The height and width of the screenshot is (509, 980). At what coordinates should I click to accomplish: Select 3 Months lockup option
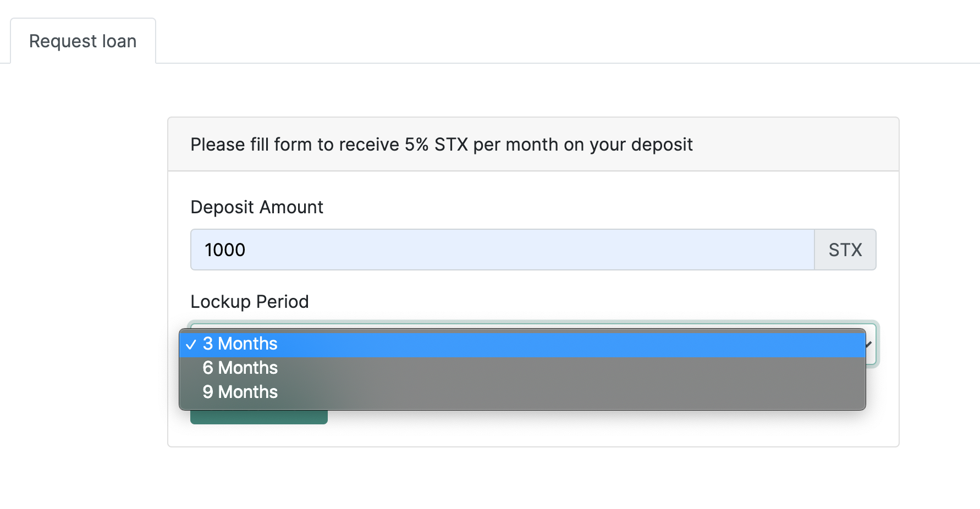coord(240,344)
